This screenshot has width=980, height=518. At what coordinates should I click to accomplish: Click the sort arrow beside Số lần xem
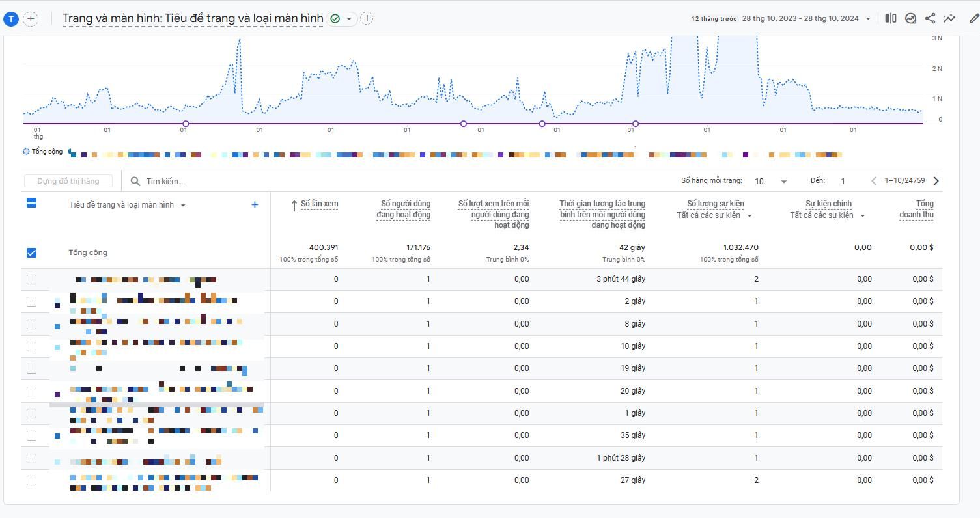[x=294, y=205]
